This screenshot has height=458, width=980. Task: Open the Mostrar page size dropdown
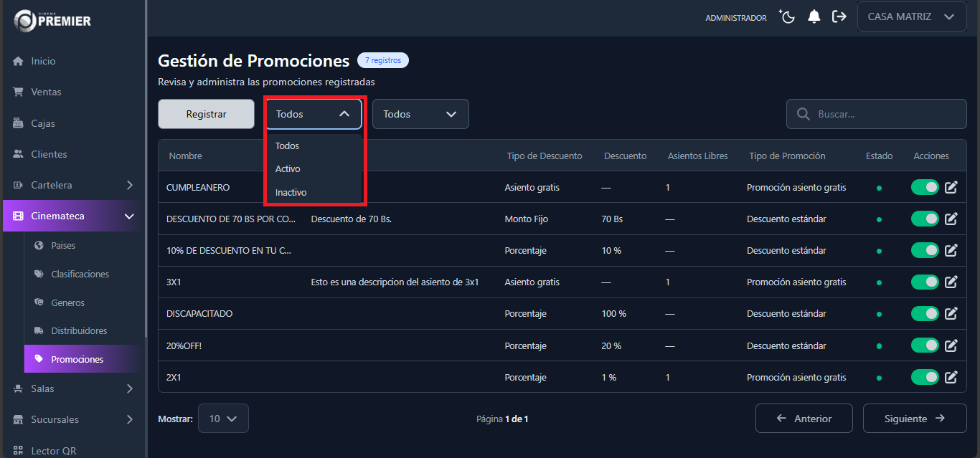pos(223,418)
